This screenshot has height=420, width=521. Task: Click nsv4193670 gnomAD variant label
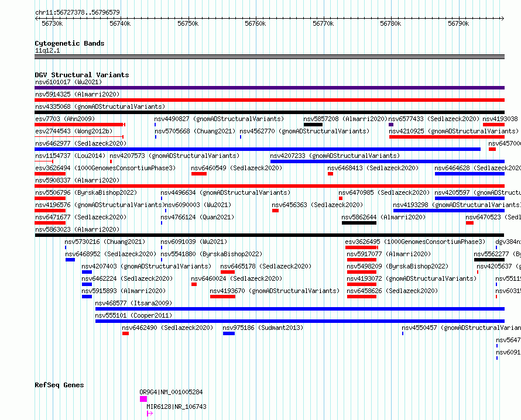(x=275, y=291)
